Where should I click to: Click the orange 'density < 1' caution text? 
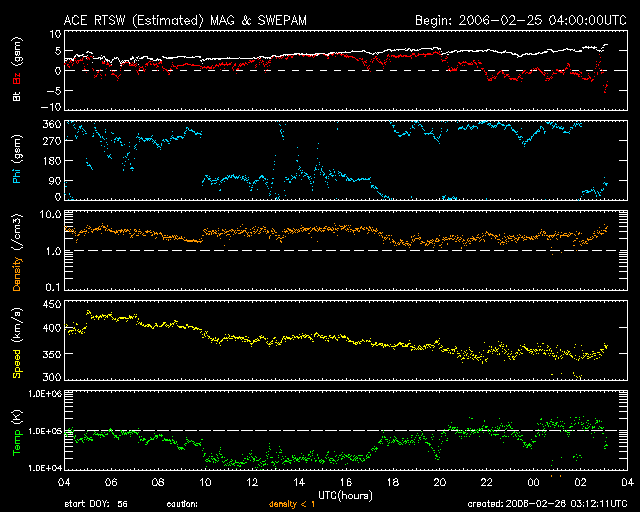coord(292,504)
